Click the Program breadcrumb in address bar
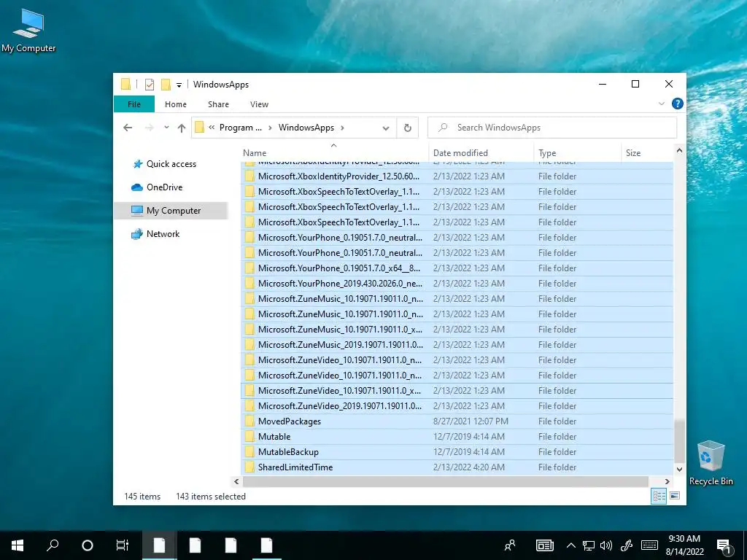 pyautogui.click(x=241, y=128)
